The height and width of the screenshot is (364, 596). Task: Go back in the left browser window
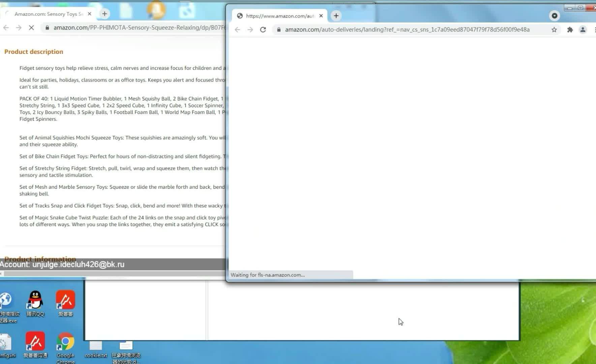pyautogui.click(x=6, y=28)
